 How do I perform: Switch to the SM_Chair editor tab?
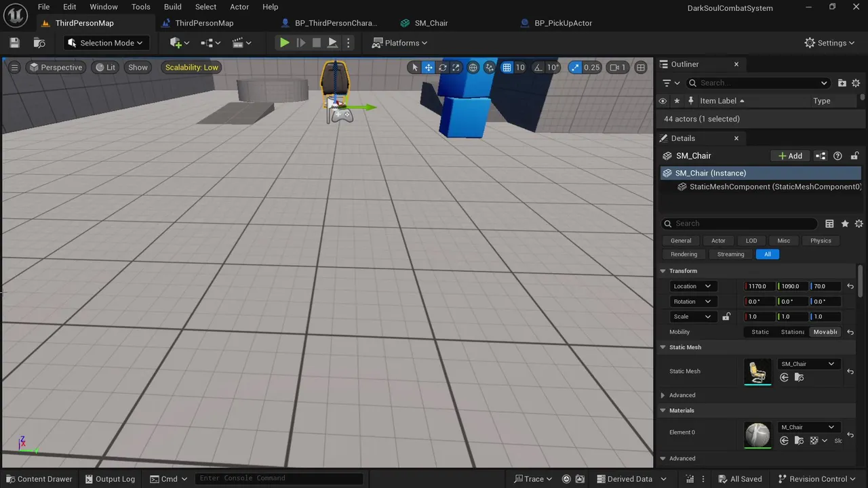(x=431, y=23)
